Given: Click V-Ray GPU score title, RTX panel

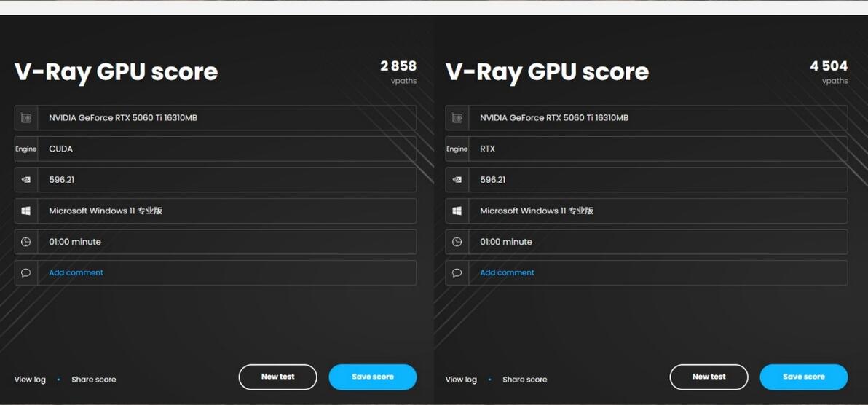Looking at the screenshot, I should pyautogui.click(x=548, y=72).
